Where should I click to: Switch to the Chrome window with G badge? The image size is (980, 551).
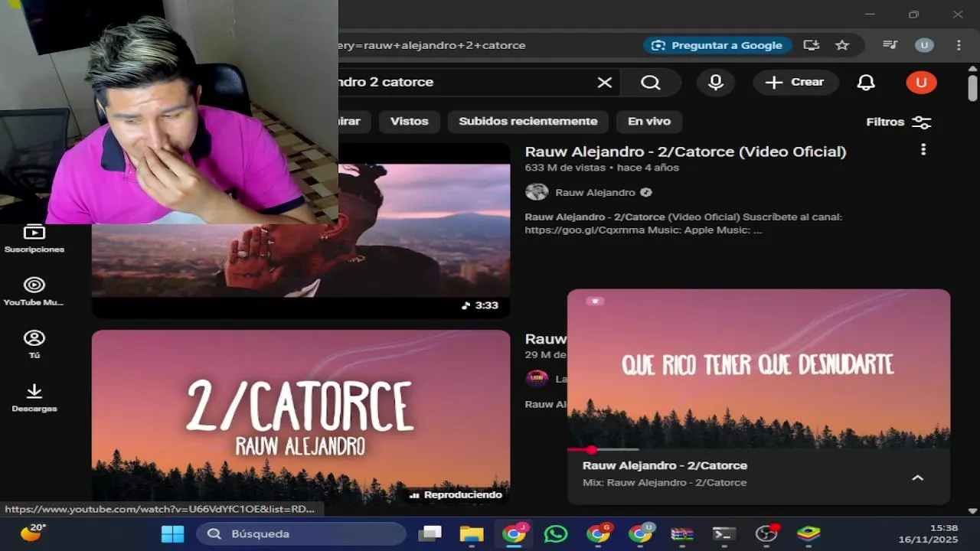pyautogui.click(x=598, y=533)
